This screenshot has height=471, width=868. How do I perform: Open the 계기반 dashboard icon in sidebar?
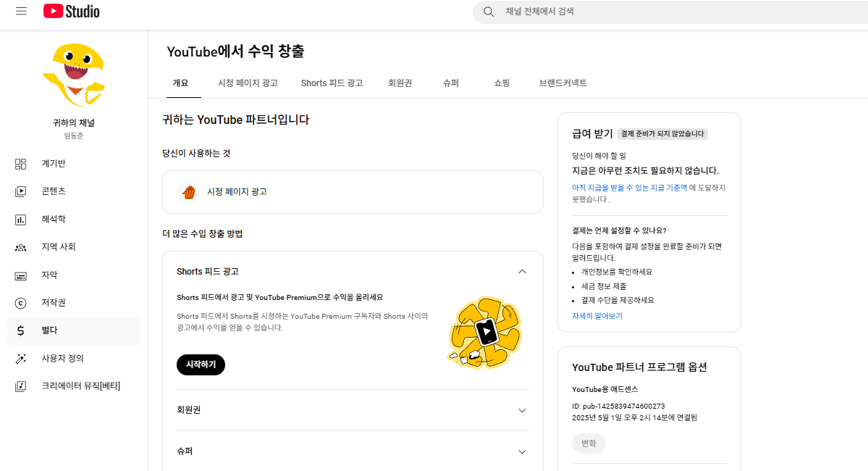(x=20, y=164)
